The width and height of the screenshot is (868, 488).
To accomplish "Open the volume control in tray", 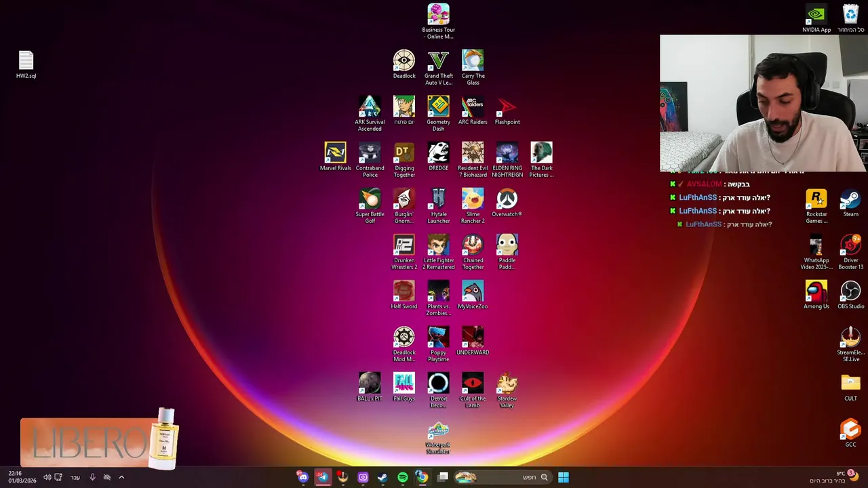I will point(47,477).
